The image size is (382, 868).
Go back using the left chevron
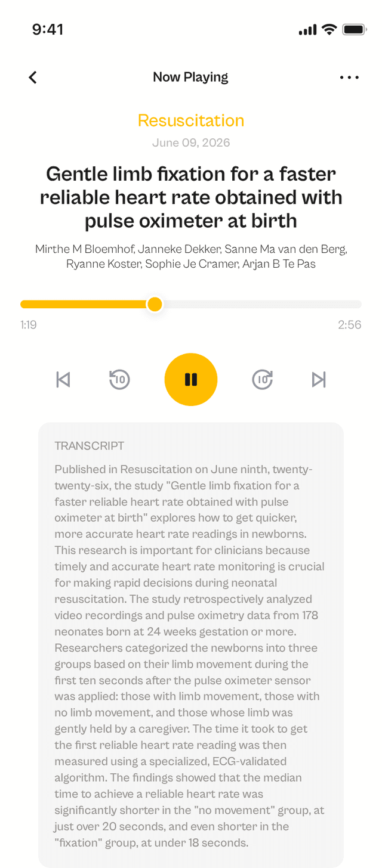[33, 77]
